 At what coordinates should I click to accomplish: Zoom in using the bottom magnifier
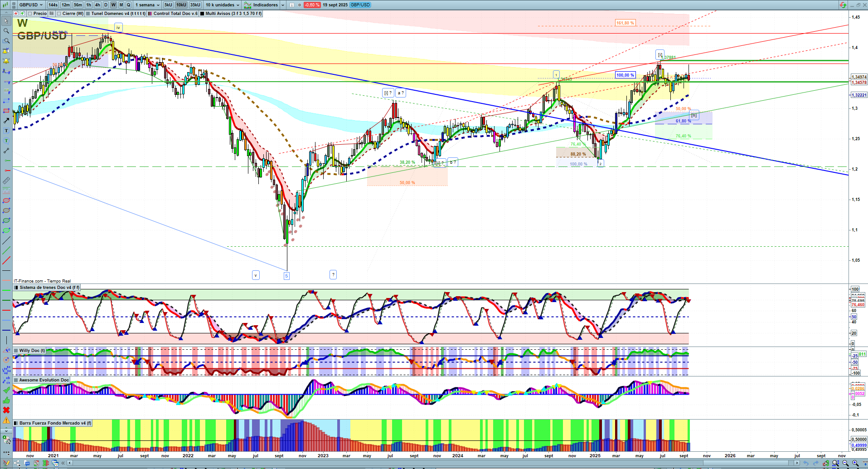click(x=855, y=463)
